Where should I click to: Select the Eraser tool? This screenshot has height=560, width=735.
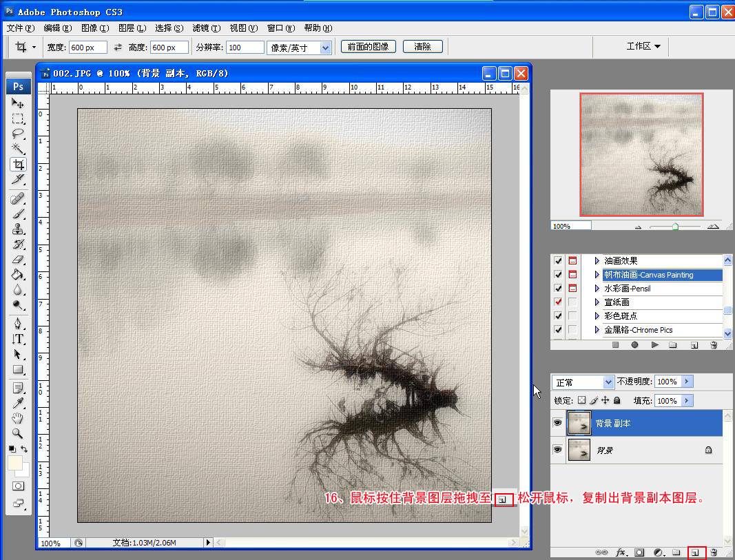[x=18, y=259]
